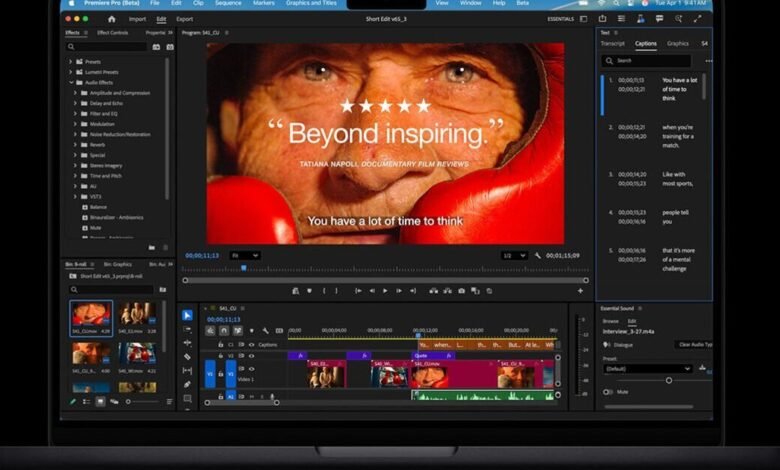This screenshot has width=780, height=470.
Task: Open timeline wrench settings
Action: pyautogui.click(x=265, y=330)
